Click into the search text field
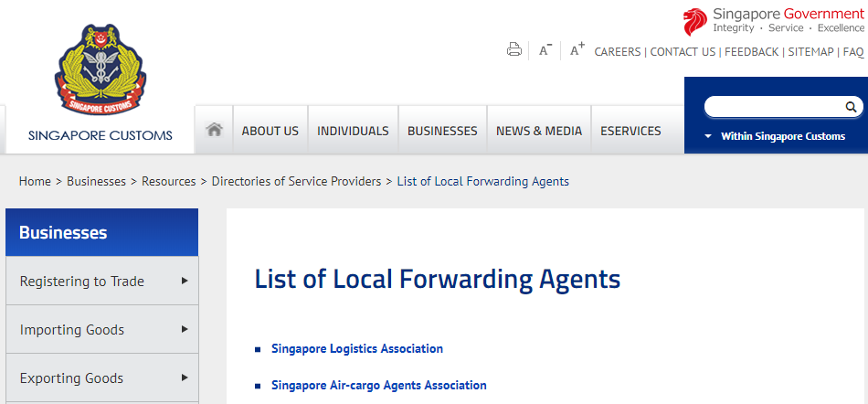868x404 pixels. [775, 107]
